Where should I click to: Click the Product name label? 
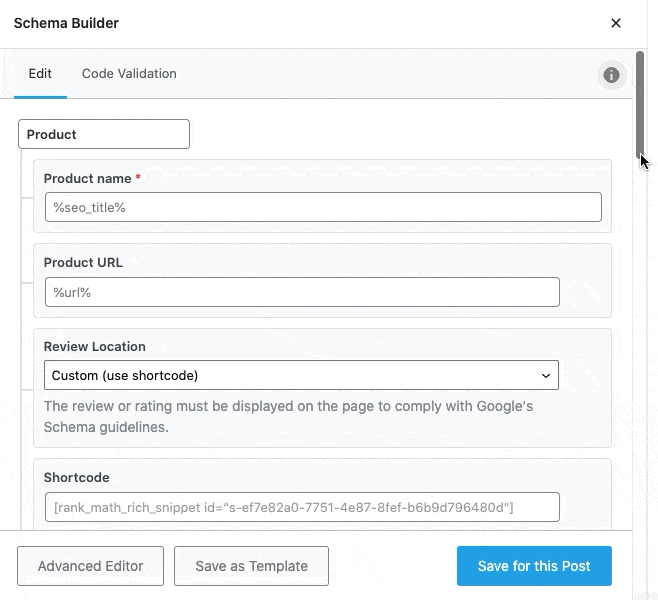(x=87, y=178)
